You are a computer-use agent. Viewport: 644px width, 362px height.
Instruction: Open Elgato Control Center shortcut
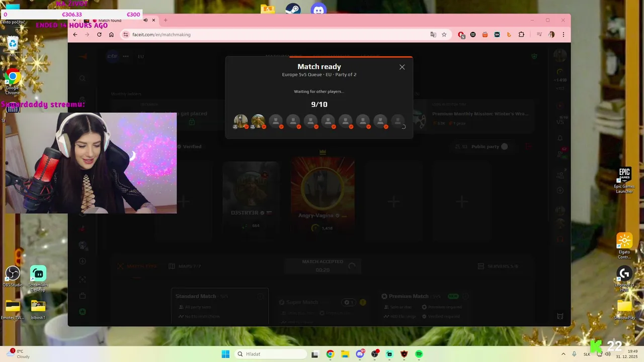tap(624, 246)
